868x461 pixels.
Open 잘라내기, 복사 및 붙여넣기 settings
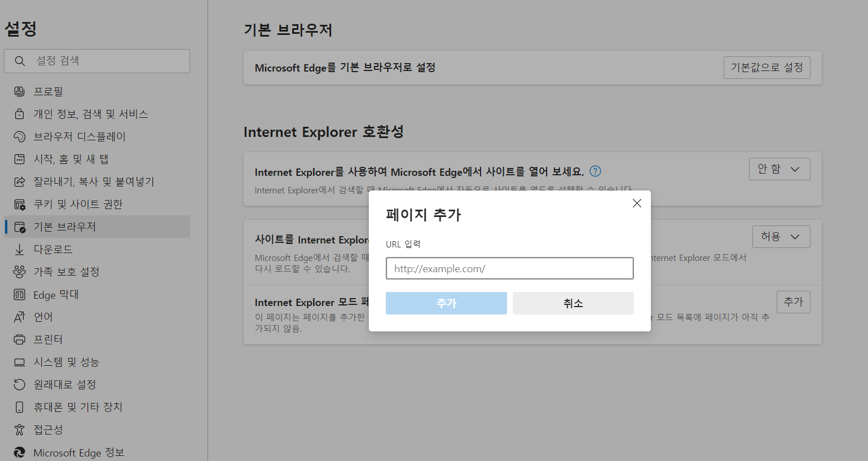(97, 181)
